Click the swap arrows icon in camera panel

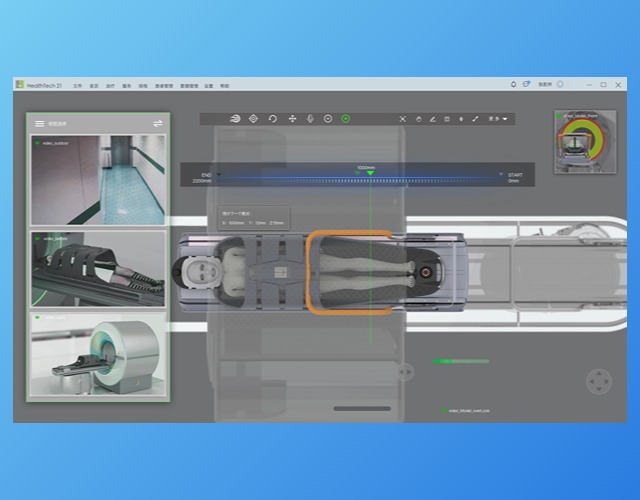click(157, 124)
